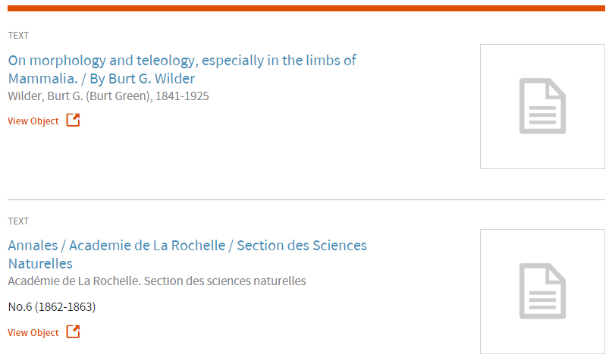Click the orange bar at the top of results
The height and width of the screenshot is (364, 612).
pos(306,8)
